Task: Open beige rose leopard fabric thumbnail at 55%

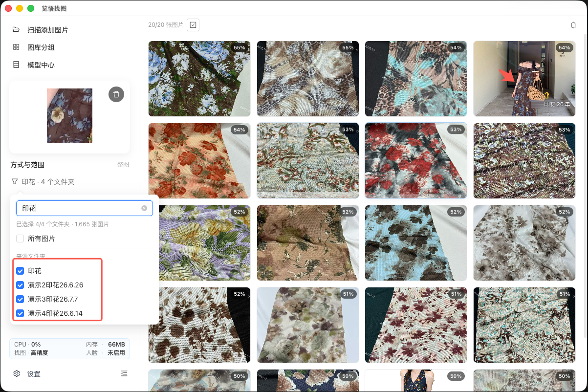Action: [308, 79]
